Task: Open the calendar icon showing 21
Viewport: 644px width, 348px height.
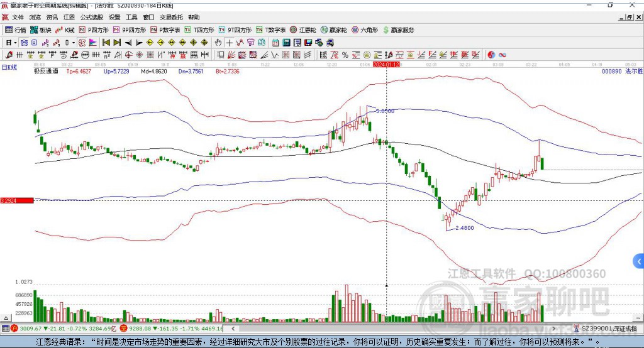Action: coord(275,43)
